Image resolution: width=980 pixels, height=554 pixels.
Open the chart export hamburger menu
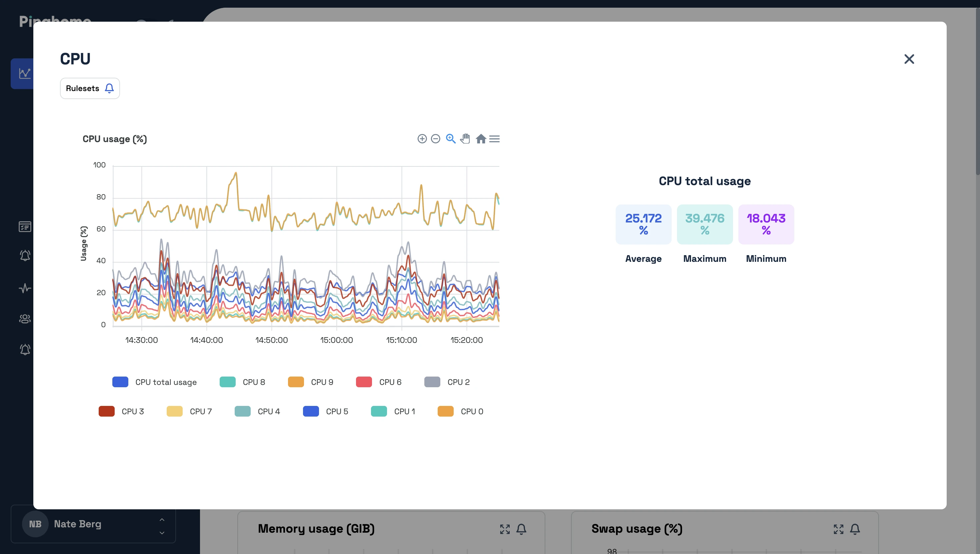click(495, 139)
